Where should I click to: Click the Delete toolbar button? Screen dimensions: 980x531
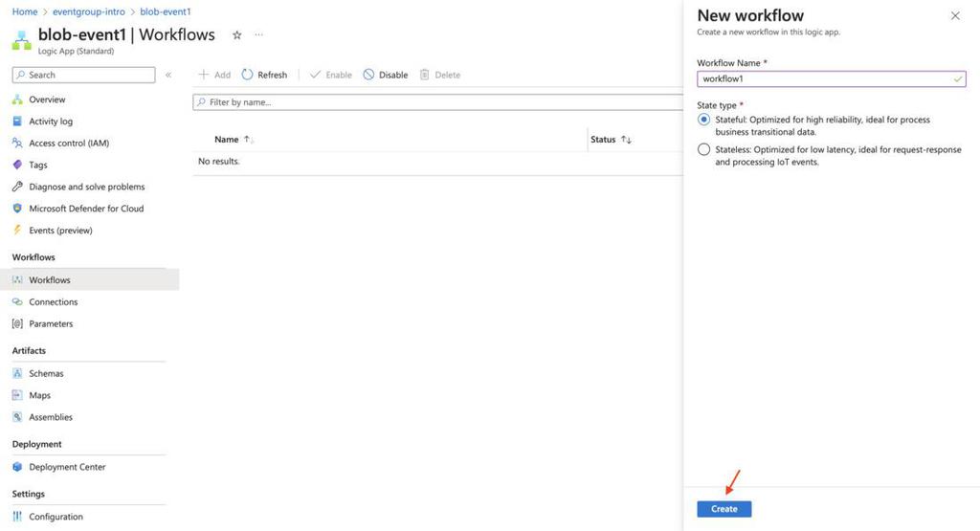click(x=440, y=75)
